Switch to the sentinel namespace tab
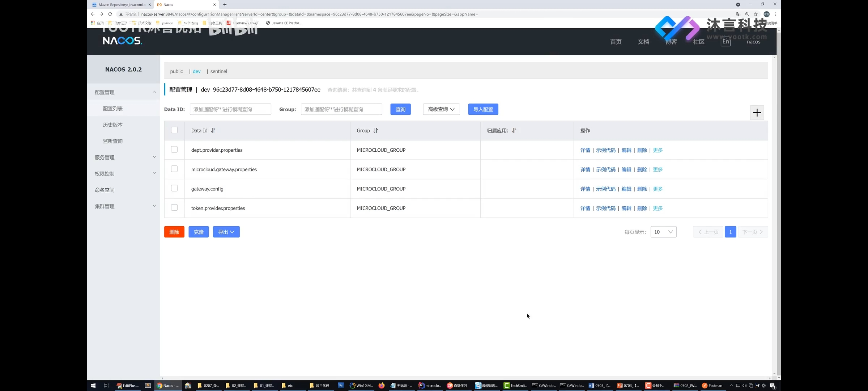The width and height of the screenshot is (868, 391). pos(219,71)
